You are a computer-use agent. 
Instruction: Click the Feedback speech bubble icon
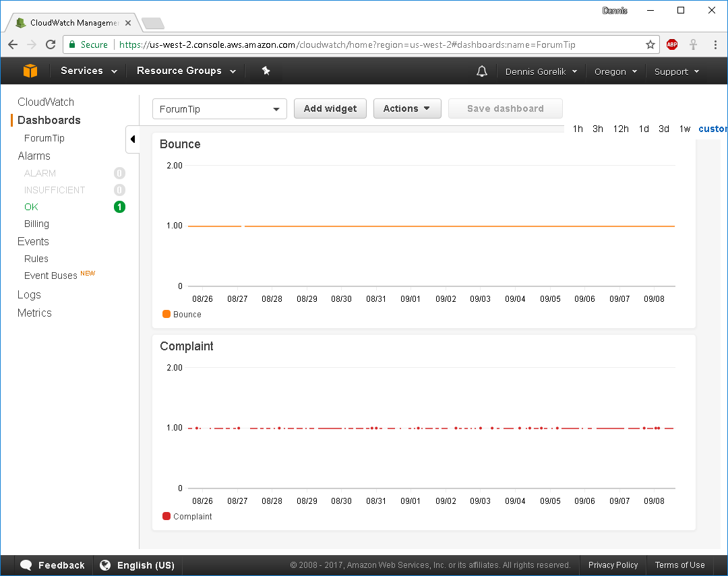[x=26, y=565]
